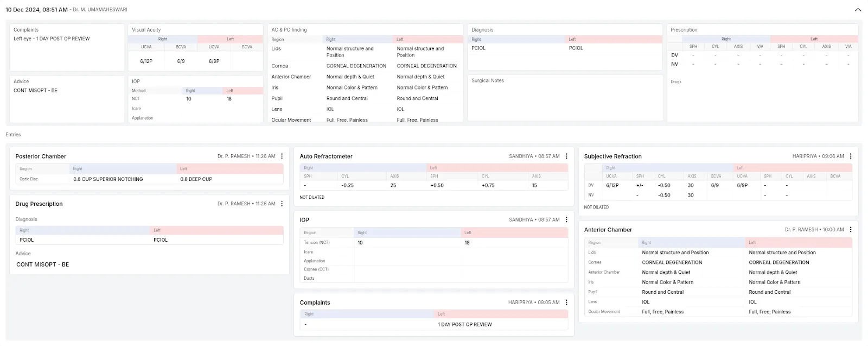Image resolution: width=868 pixels, height=346 pixels.
Task: Click the Tension (NCT) row label
Action: [x=317, y=243]
